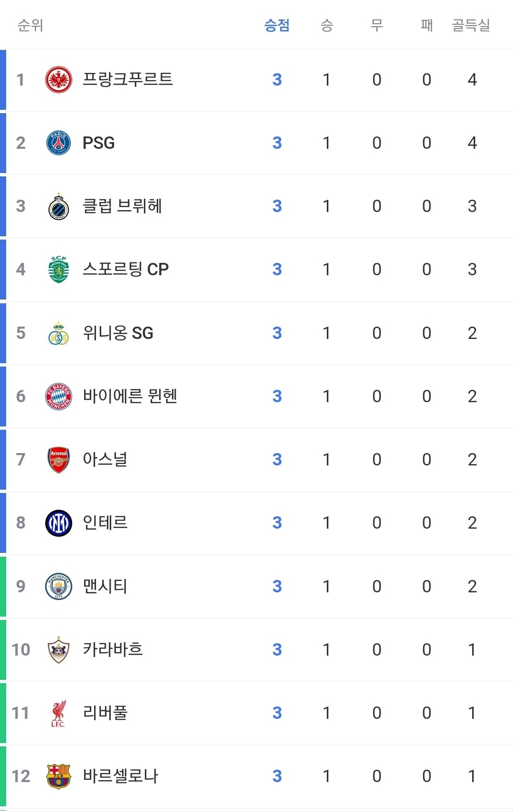This screenshot has width=513, height=812.
Task: Sort by the 승점 points column header
Action: pos(277,25)
